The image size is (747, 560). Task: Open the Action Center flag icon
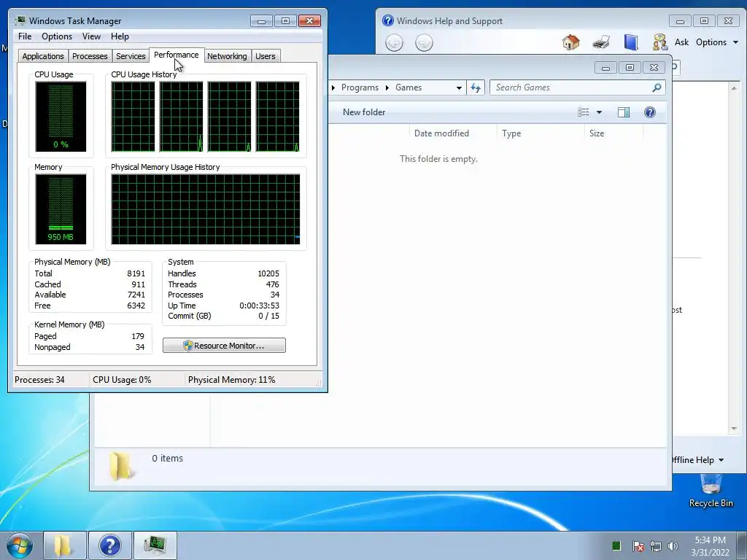point(638,545)
